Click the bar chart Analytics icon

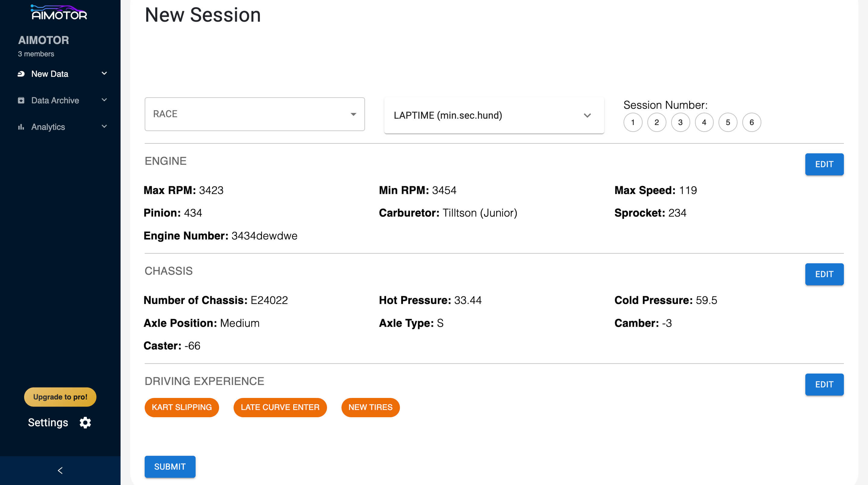(x=21, y=127)
